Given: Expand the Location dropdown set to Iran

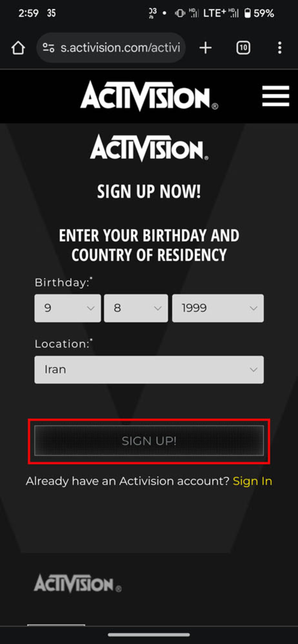Looking at the screenshot, I should coord(149,370).
